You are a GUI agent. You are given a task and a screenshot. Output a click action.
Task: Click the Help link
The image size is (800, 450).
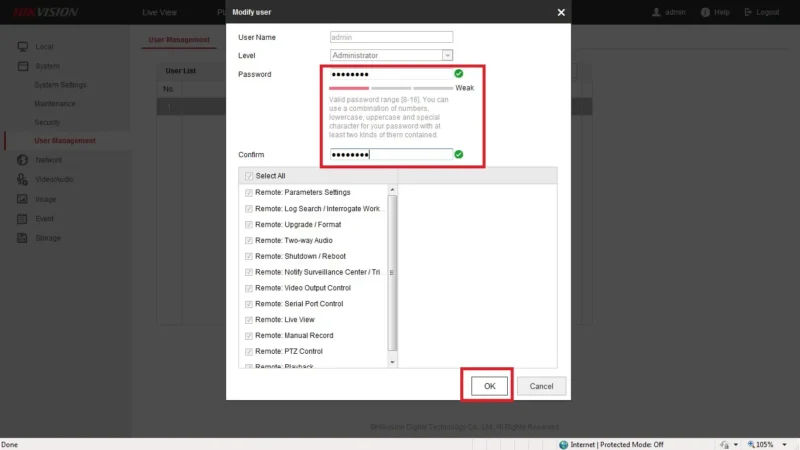721,12
